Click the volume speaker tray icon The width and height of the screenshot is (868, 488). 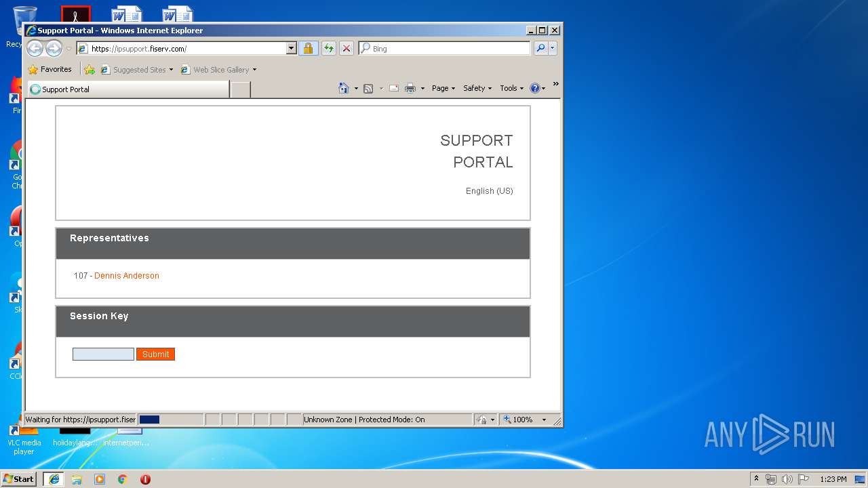[787, 479]
